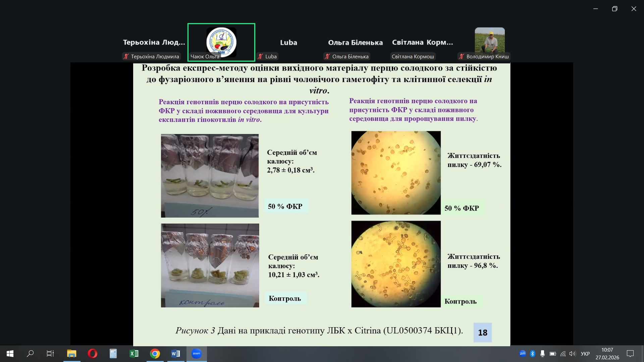Open taskbar search magnifier
The image size is (644, 362).
pos(30,354)
